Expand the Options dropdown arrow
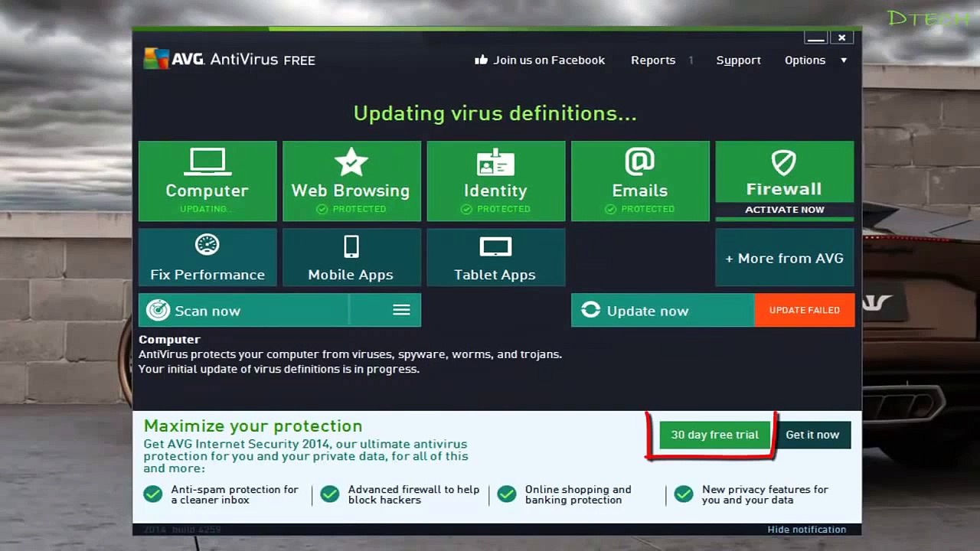 (x=844, y=60)
